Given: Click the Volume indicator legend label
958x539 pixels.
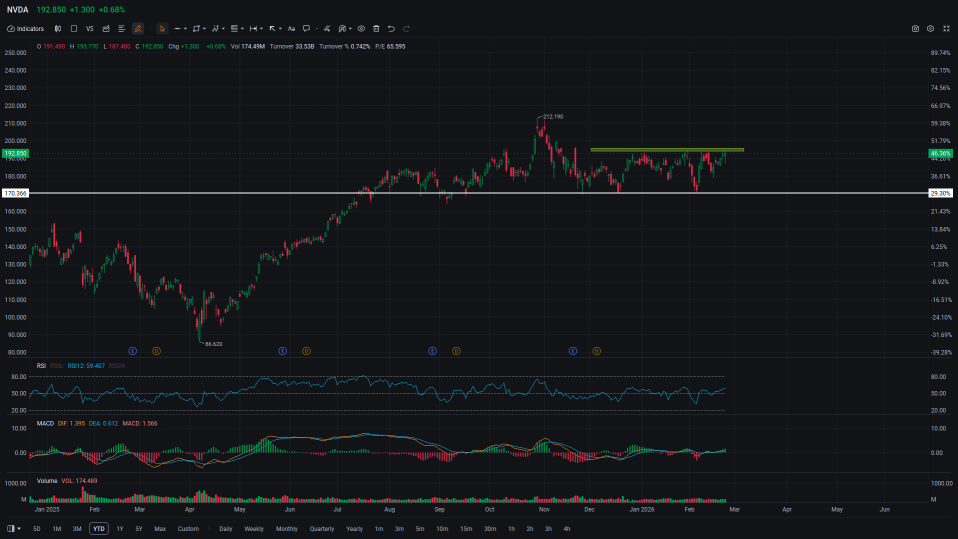Looking at the screenshot, I should click(x=47, y=480).
